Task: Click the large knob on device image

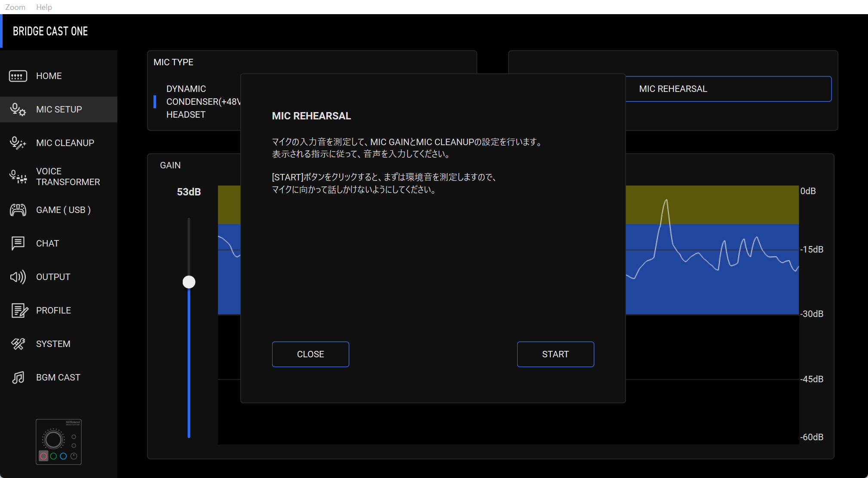Action: point(53,440)
